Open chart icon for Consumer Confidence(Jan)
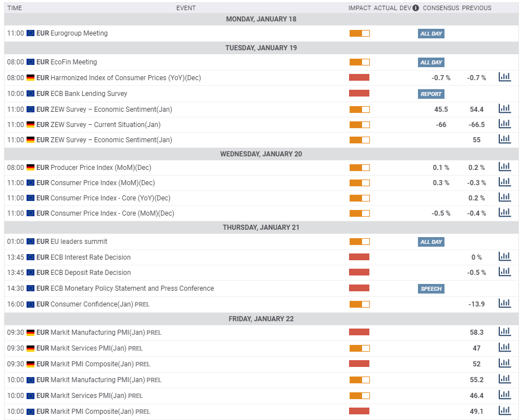 tap(504, 304)
